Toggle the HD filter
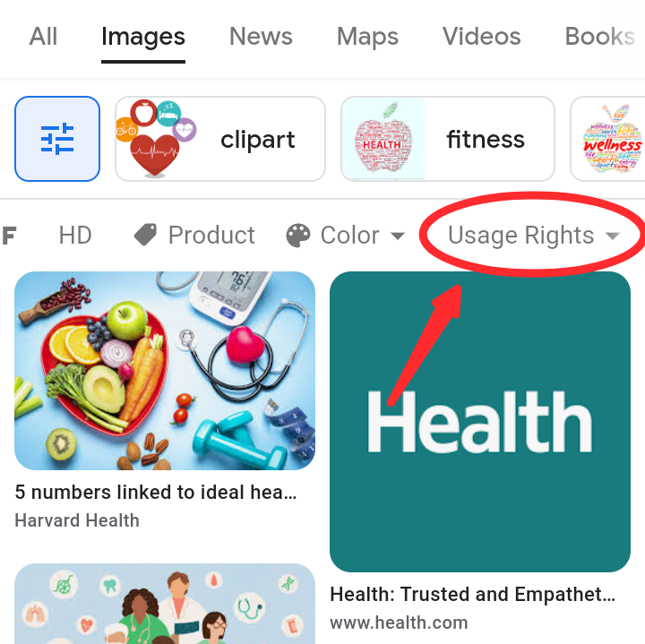 (75, 236)
